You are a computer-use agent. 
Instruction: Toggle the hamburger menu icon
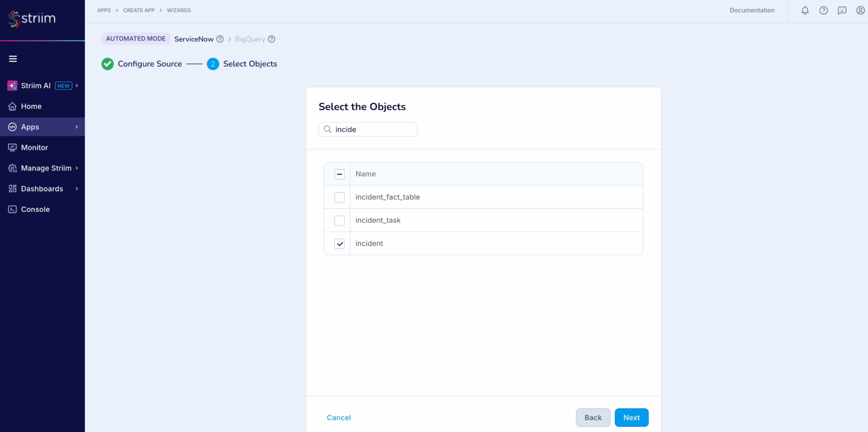click(13, 59)
